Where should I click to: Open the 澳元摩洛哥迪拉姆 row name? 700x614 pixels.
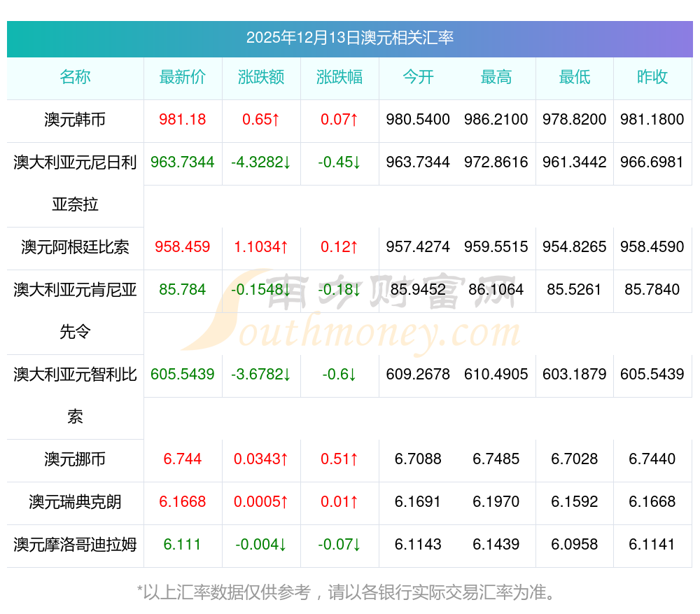click(75, 545)
